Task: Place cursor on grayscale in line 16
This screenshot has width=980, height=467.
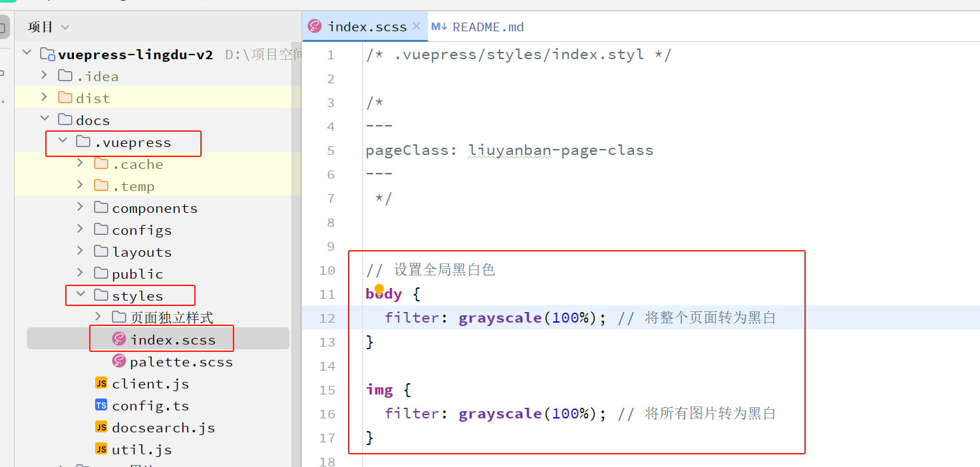Action: point(499,414)
